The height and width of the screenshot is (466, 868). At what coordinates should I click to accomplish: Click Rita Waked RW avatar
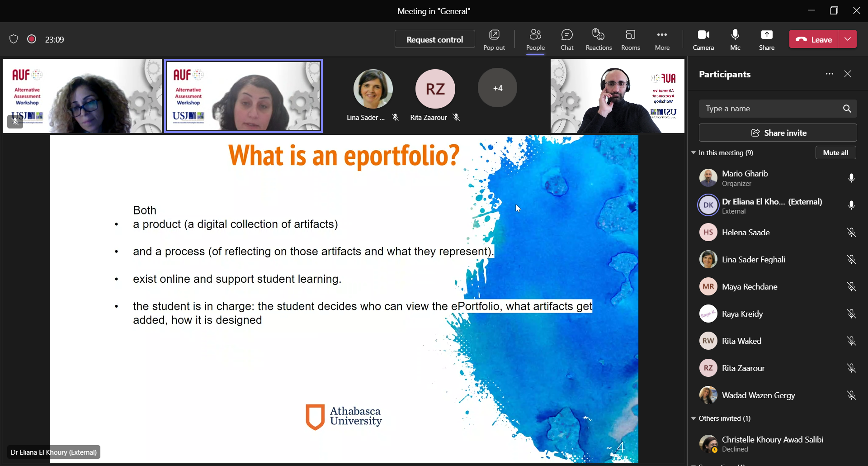[708, 341]
